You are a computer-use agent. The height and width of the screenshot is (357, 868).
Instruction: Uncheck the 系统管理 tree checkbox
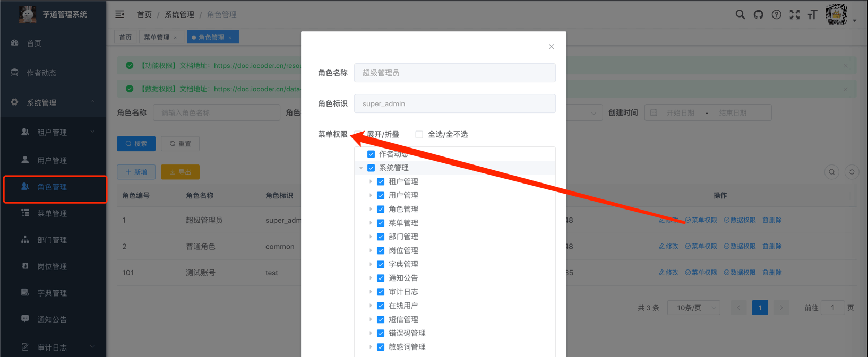click(371, 168)
